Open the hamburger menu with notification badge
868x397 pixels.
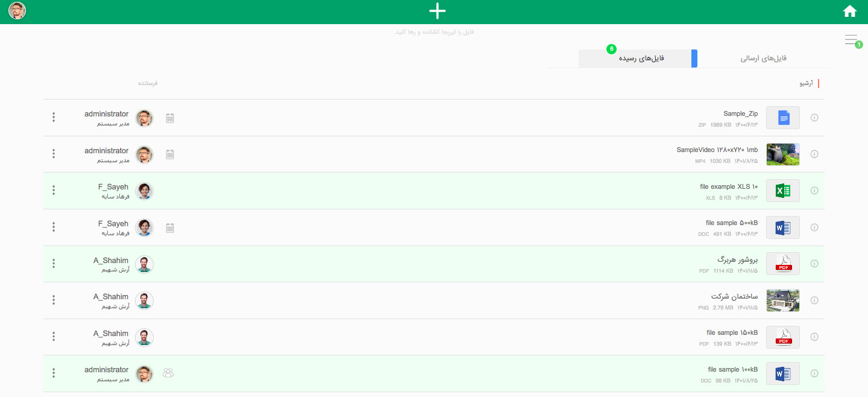[x=852, y=40]
